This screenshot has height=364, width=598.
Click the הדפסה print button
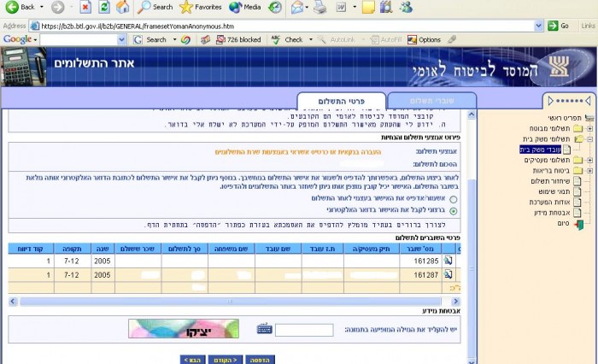(259, 360)
